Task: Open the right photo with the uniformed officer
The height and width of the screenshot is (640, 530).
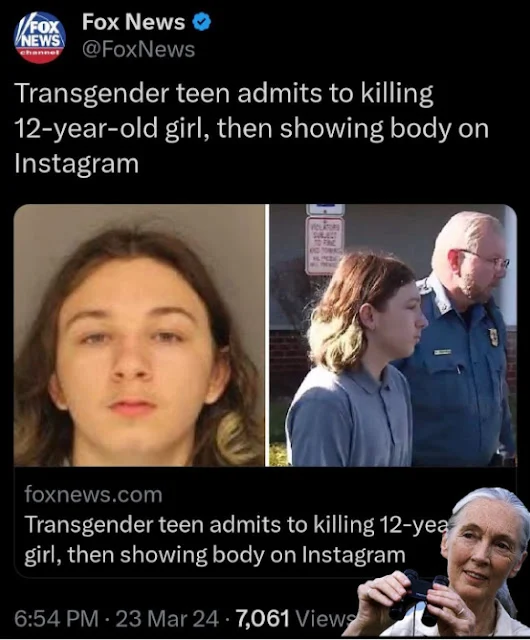Action: 393,335
